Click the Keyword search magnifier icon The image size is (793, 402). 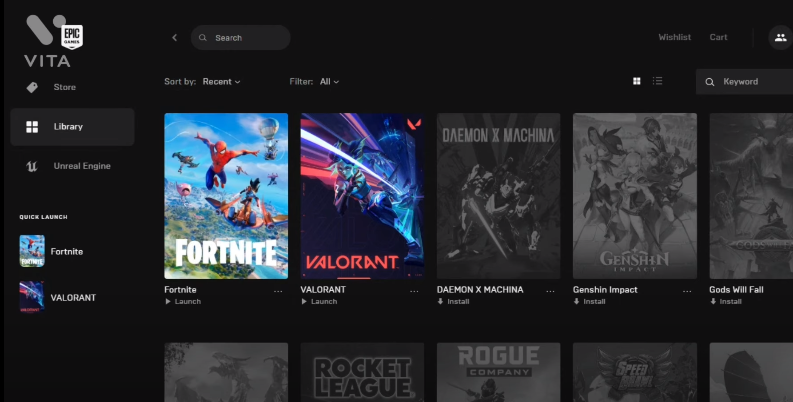click(x=710, y=82)
